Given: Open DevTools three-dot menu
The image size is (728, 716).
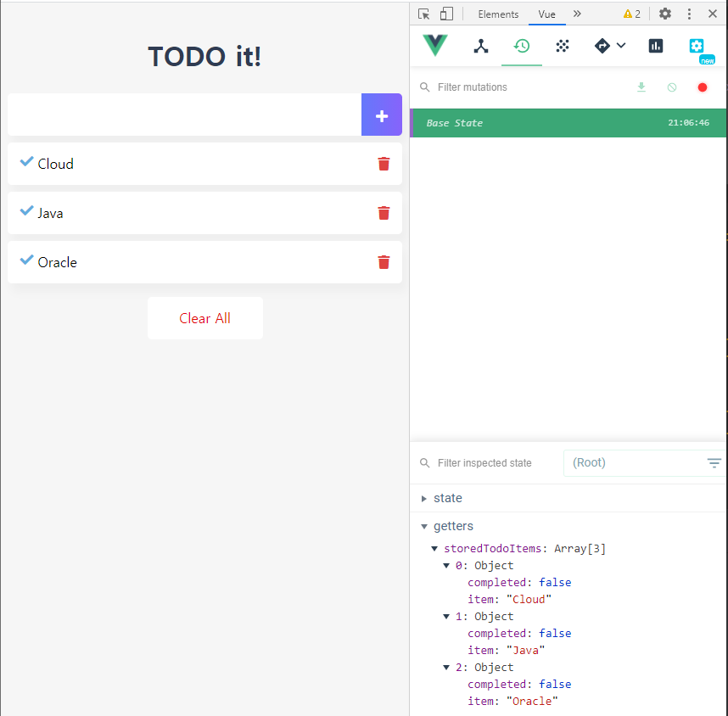Looking at the screenshot, I should (689, 14).
